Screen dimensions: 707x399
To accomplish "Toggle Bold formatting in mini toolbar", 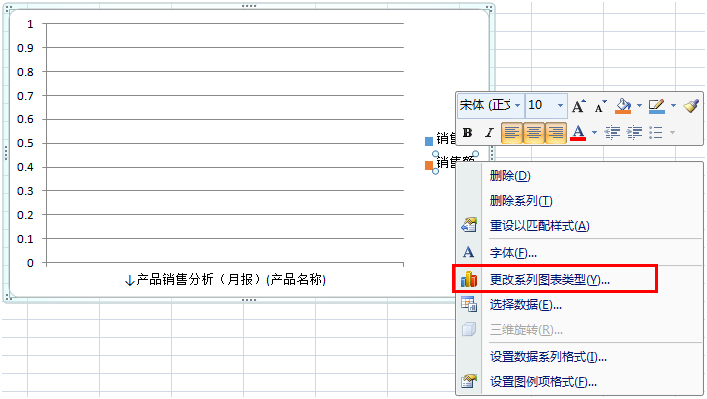I will point(468,133).
